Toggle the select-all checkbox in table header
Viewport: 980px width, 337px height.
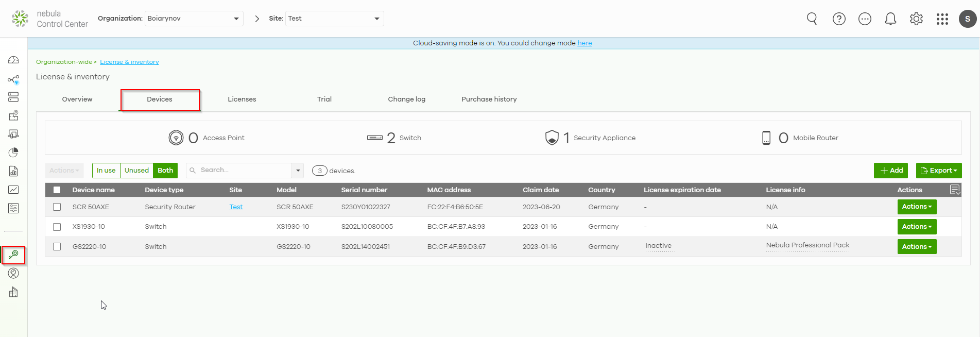tap(57, 190)
